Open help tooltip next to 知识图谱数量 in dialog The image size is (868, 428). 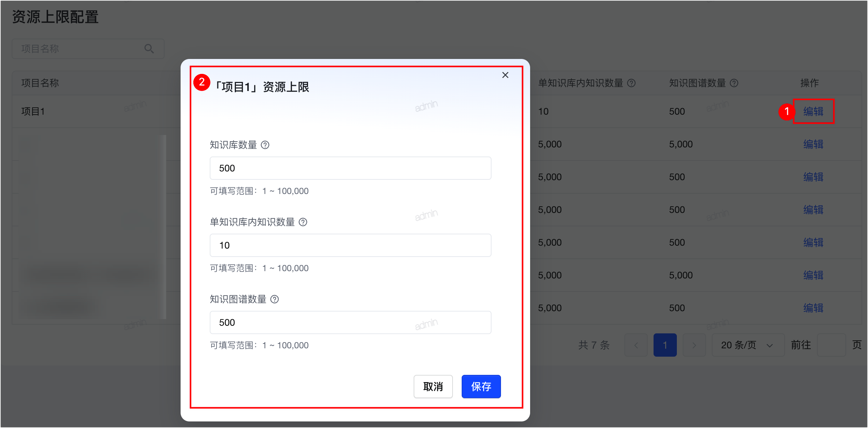click(x=275, y=299)
